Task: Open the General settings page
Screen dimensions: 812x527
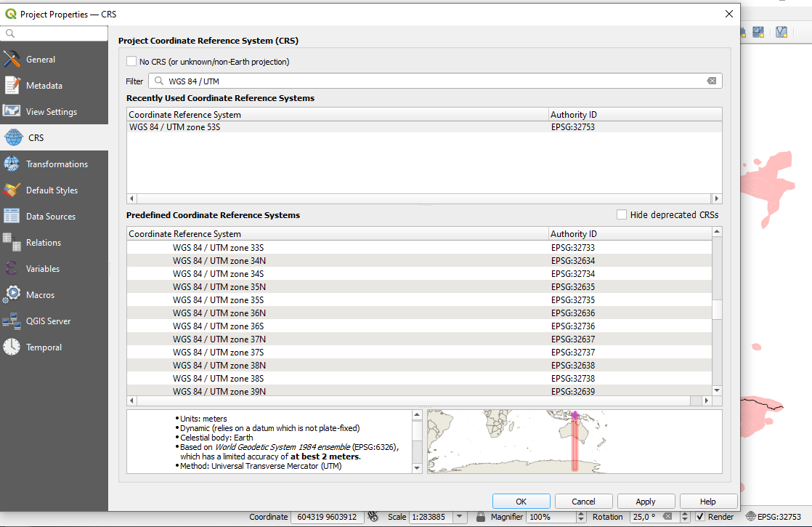Action: pos(54,59)
